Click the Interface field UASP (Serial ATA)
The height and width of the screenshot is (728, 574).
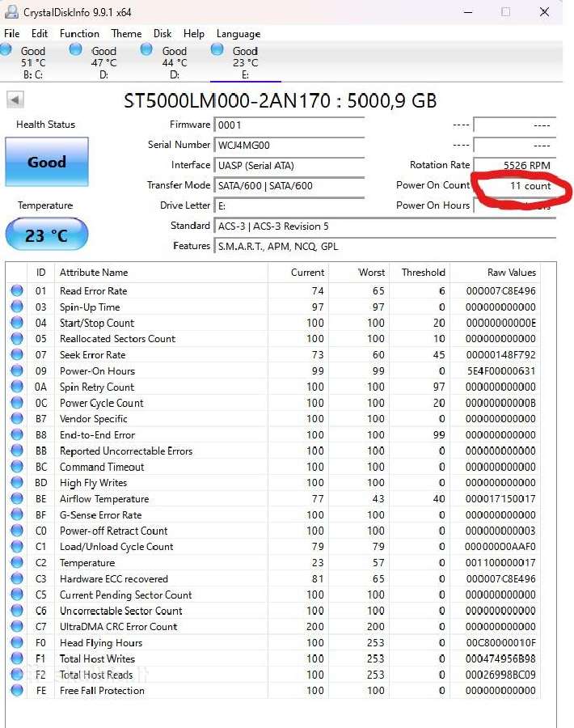289,165
